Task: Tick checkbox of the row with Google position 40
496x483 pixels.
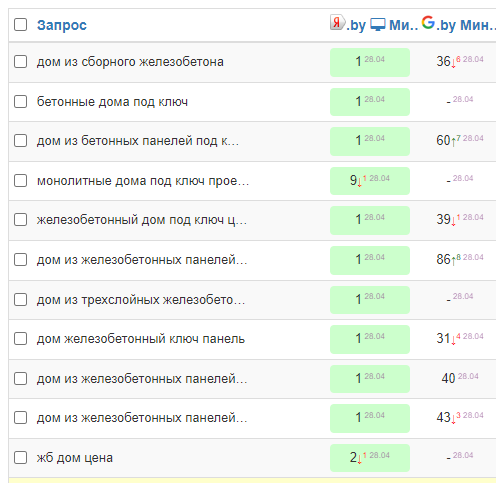Action: click(21, 379)
